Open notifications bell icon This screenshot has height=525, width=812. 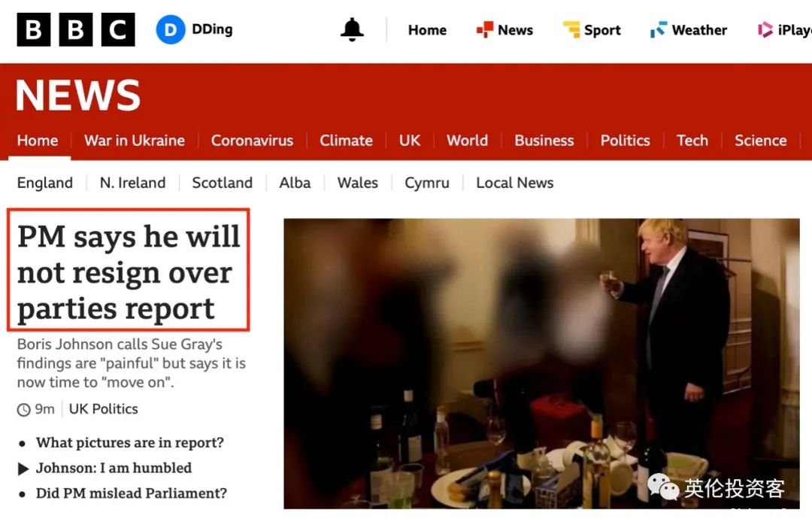coord(352,29)
